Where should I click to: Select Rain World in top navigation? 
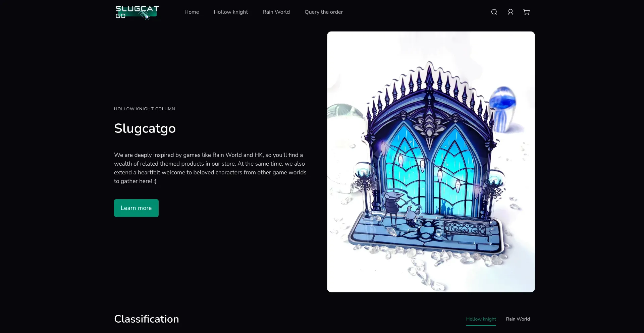click(x=276, y=12)
